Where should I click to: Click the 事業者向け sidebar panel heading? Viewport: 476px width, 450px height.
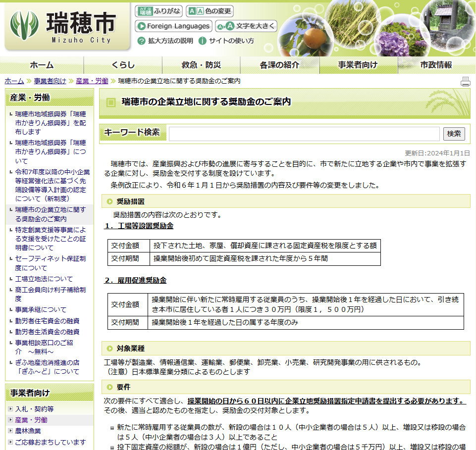pos(50,393)
